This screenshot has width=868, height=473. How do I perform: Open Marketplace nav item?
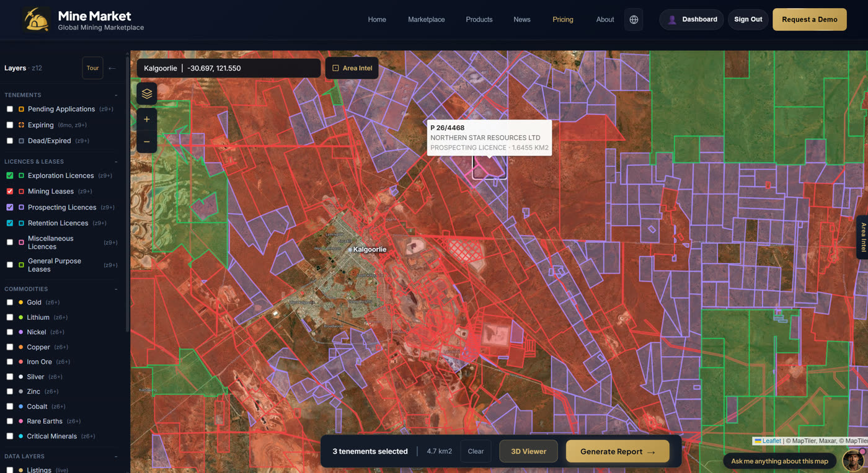pos(427,19)
